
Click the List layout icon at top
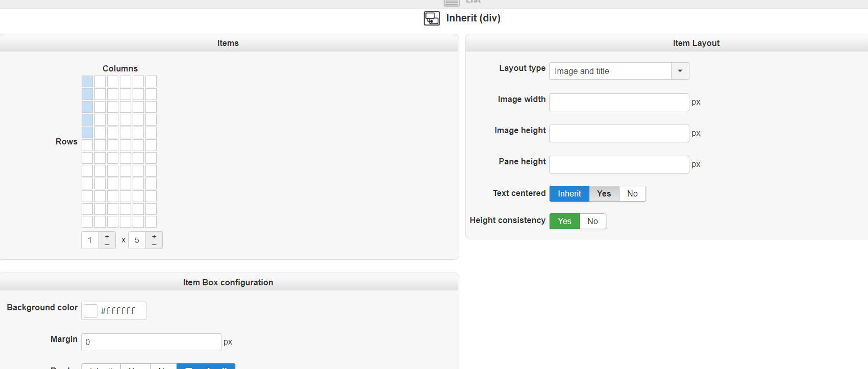tap(452, 3)
